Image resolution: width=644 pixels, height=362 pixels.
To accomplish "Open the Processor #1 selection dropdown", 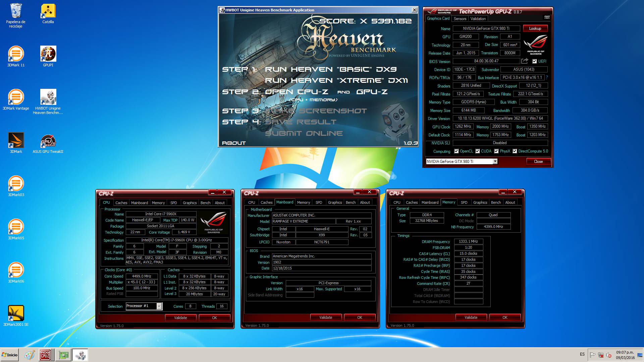I will (159, 306).
